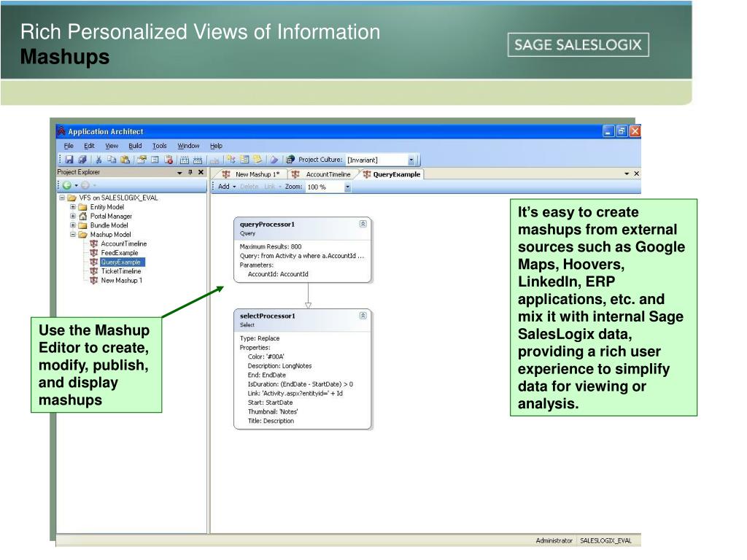Collapse the VFS on SALESLOGIX_EVAL root node
Image resolution: width=747 pixels, height=560 pixels.
click(x=62, y=198)
